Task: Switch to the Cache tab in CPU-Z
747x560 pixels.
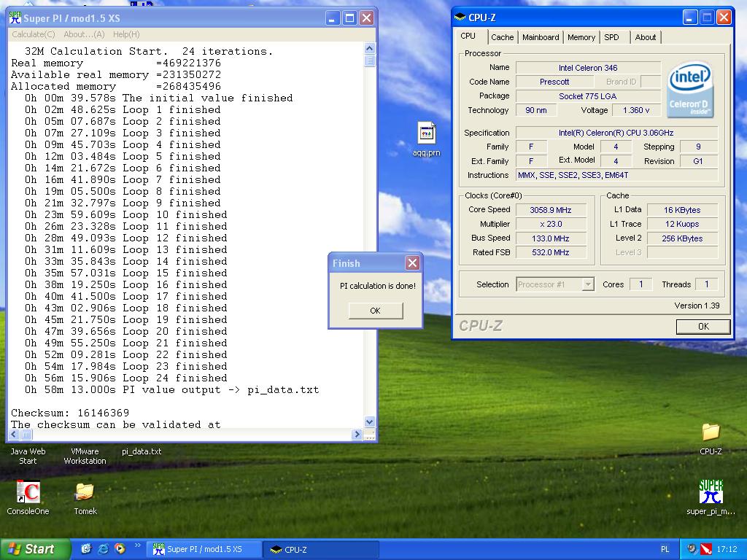Action: pyautogui.click(x=502, y=37)
